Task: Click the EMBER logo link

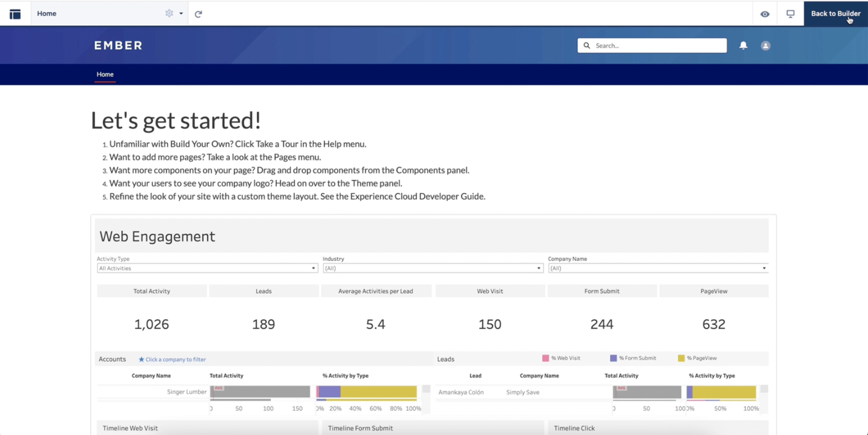Action: [x=118, y=46]
